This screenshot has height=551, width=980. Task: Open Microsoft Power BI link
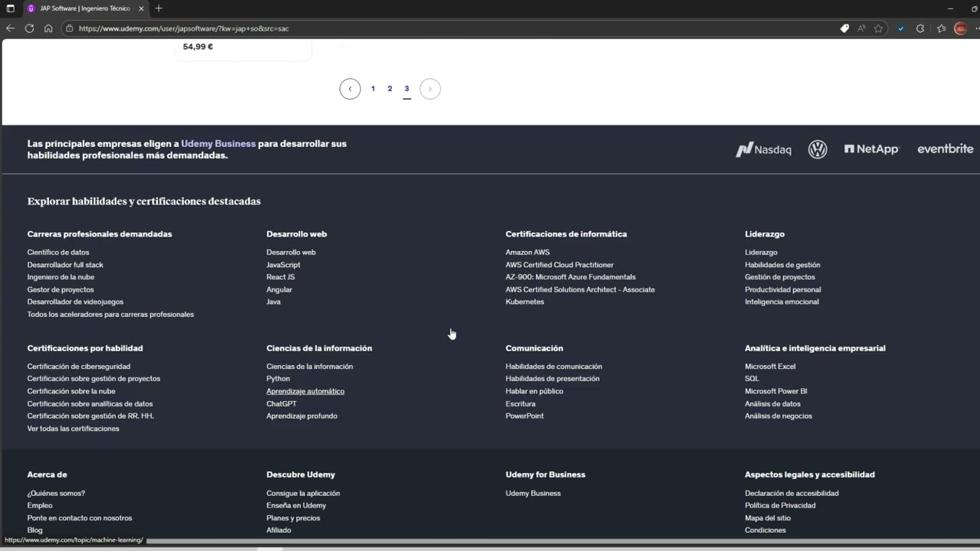point(776,391)
